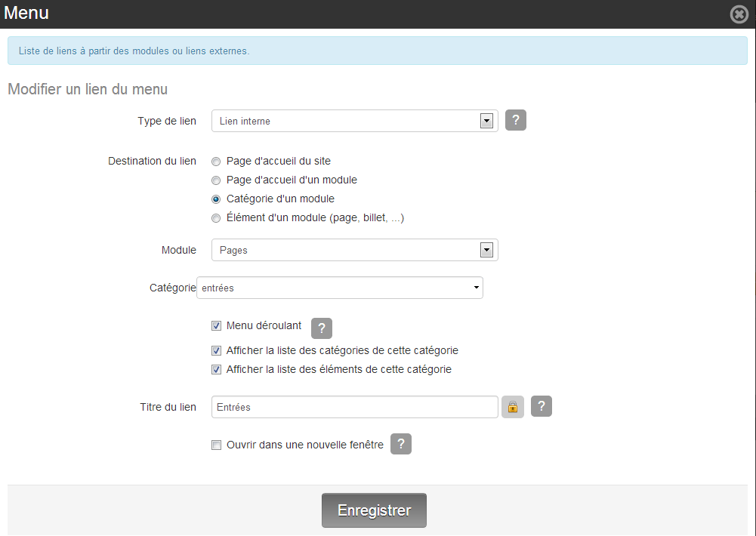Select Élément d'un module radio button
The width and height of the screenshot is (756, 536).
click(x=216, y=218)
